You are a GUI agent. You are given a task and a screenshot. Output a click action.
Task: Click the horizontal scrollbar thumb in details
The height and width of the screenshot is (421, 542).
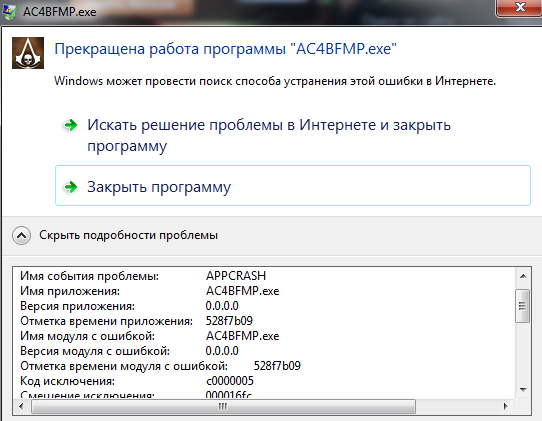coord(223,406)
